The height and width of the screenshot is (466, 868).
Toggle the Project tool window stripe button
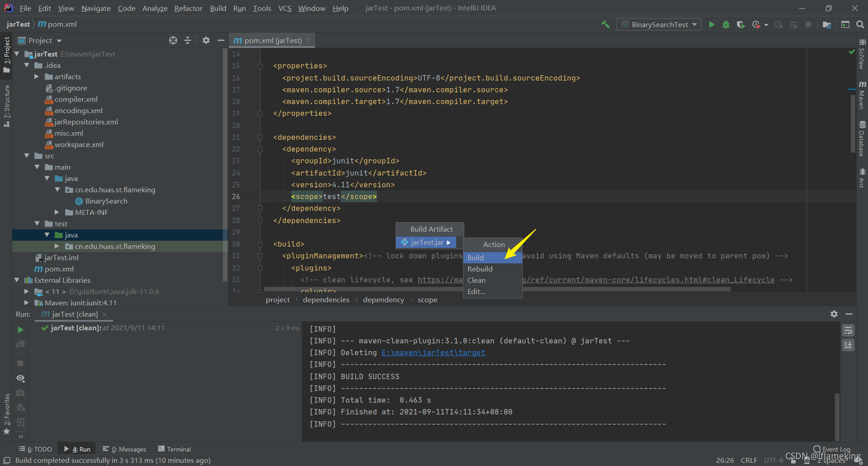tap(6, 54)
